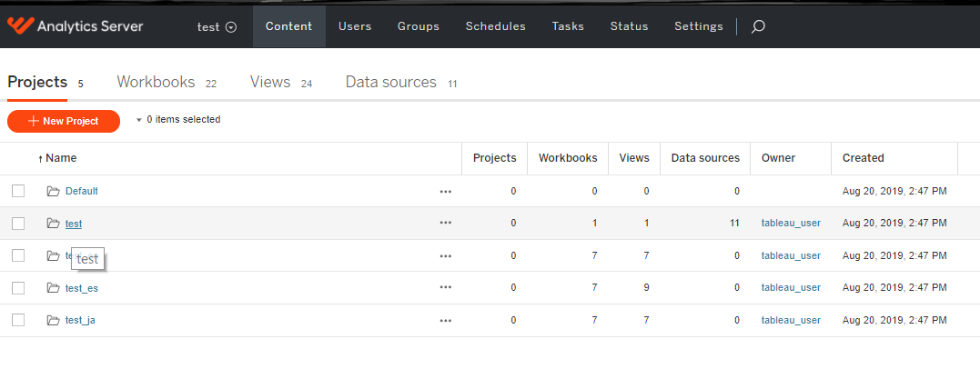Click folder icon of test project row

[x=53, y=224]
